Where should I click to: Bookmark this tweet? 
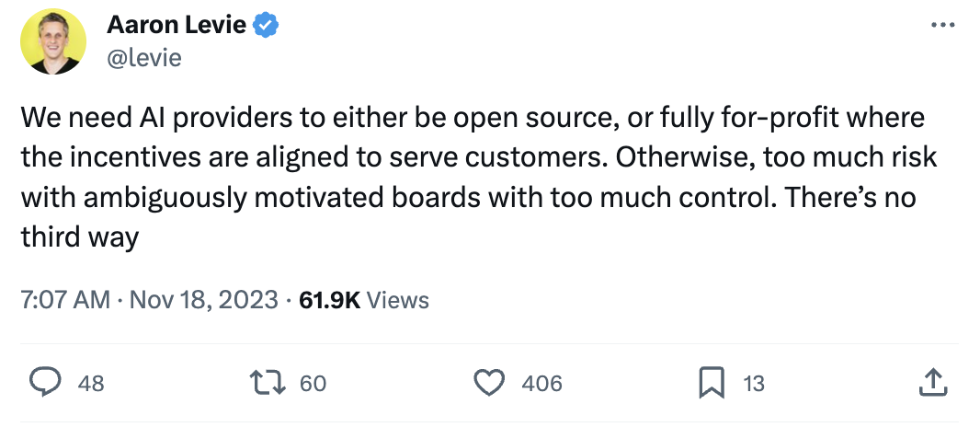click(712, 382)
